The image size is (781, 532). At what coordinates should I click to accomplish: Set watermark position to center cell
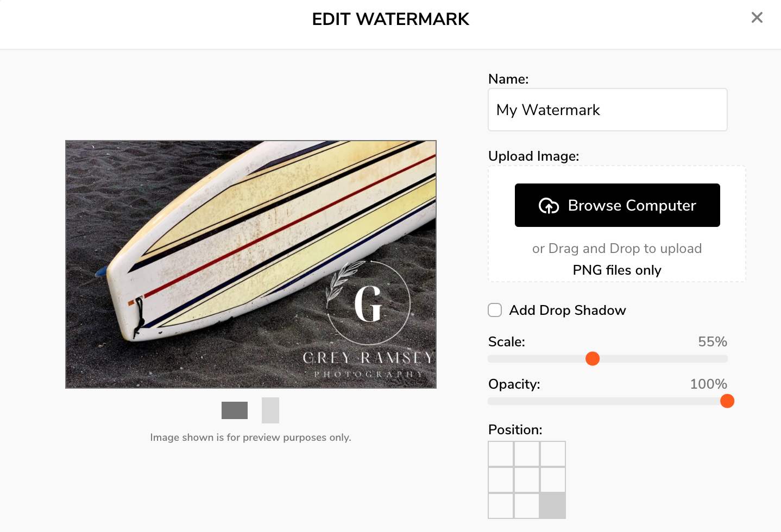pos(527,480)
